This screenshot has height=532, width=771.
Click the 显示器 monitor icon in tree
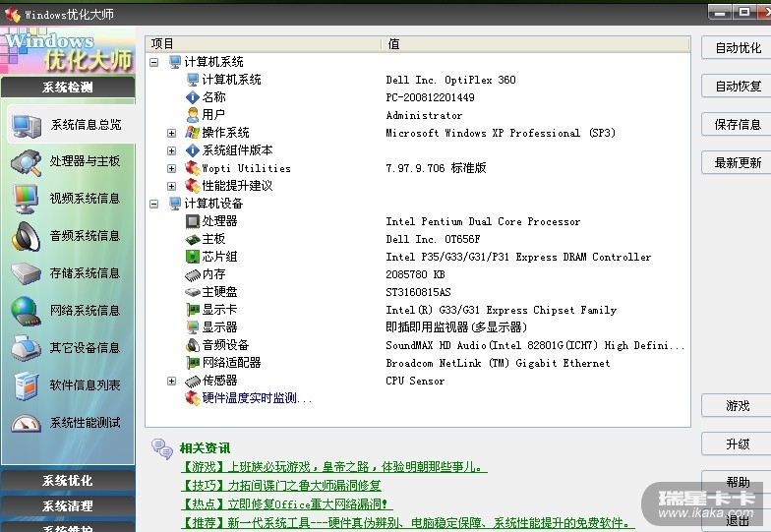point(193,327)
